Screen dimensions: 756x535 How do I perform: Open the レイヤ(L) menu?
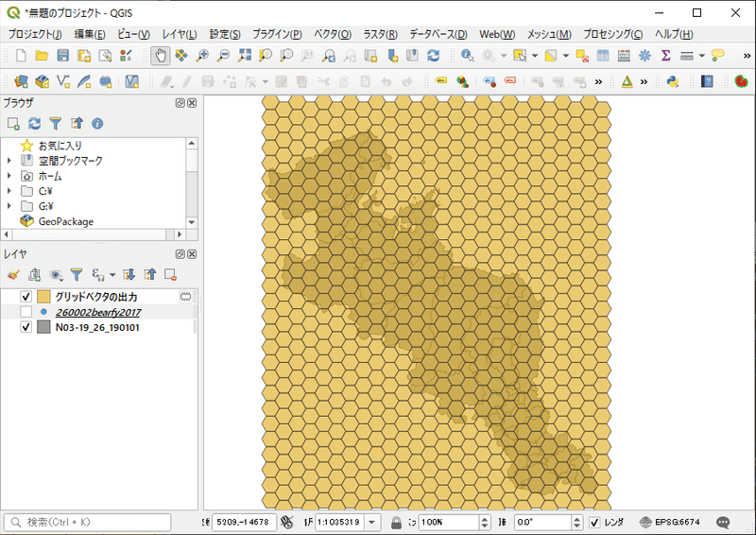pos(180,34)
